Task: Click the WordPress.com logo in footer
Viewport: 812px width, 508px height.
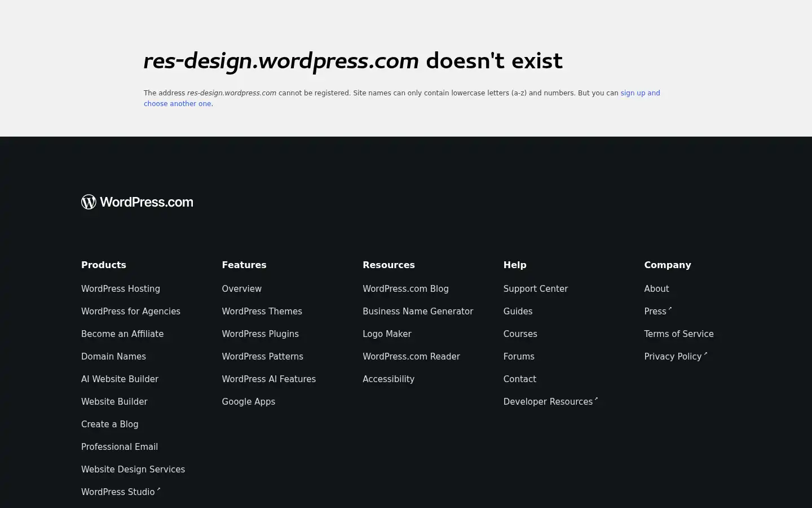Action: (137, 202)
